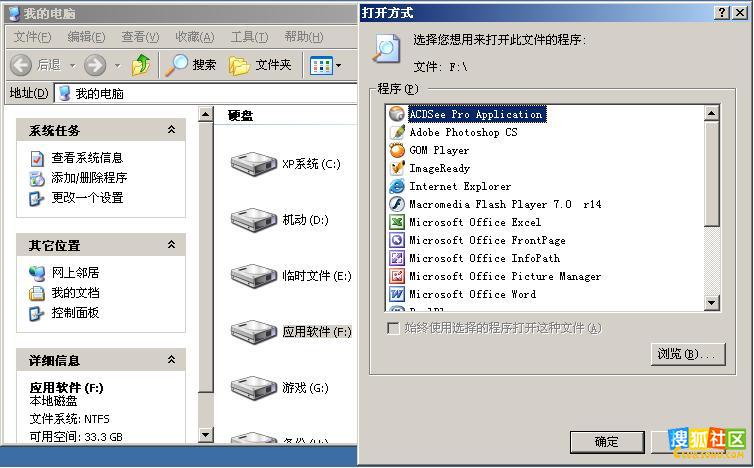Image resolution: width=754 pixels, height=468 pixels.
Task: Click the 查看系统信息 task icon
Action: [x=37, y=158]
